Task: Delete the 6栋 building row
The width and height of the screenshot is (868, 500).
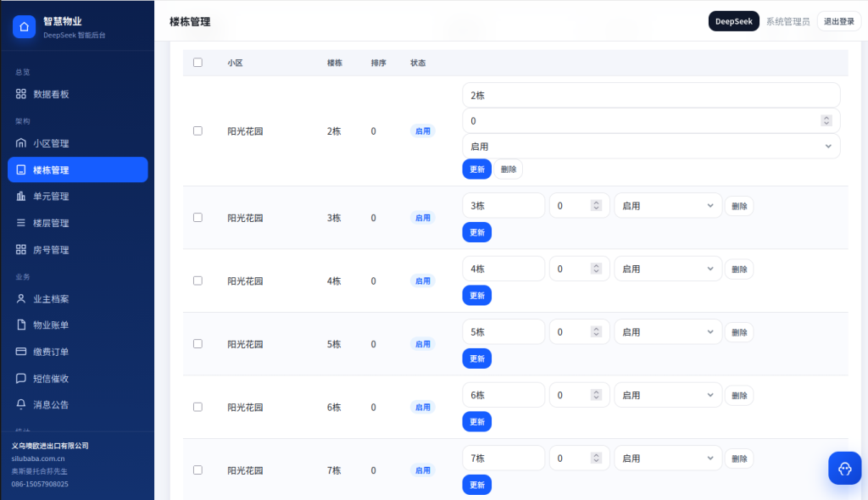Action: (x=739, y=395)
